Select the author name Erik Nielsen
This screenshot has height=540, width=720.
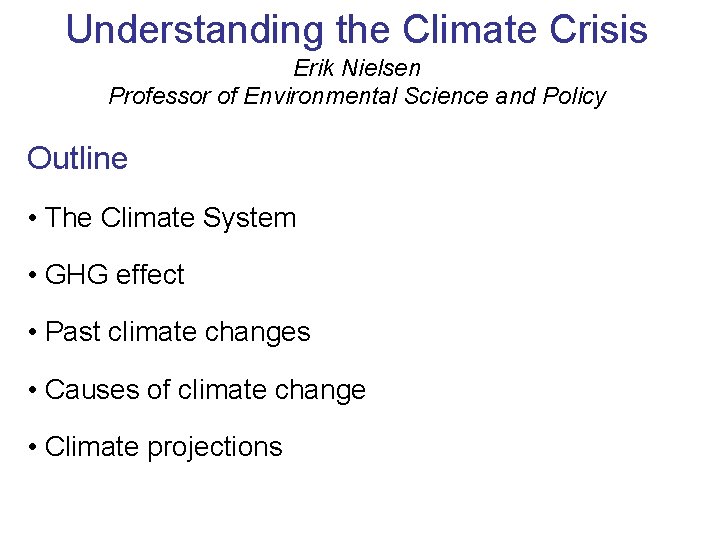357,70
